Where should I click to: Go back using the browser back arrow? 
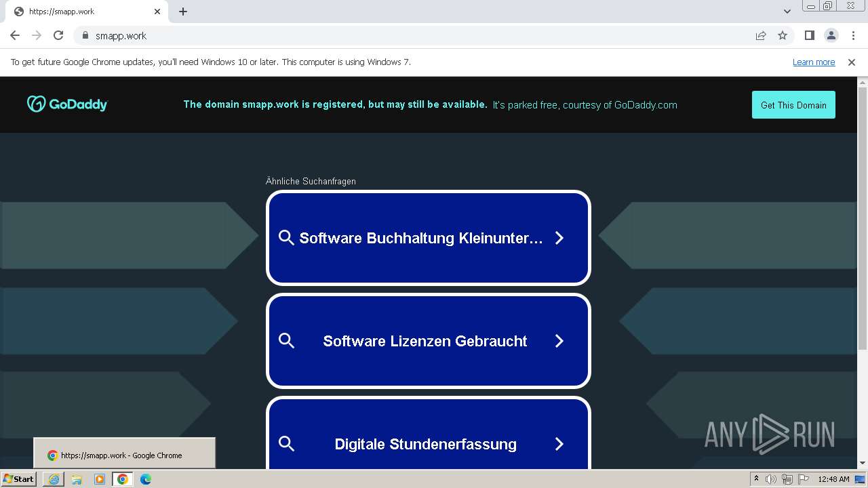pos(15,35)
